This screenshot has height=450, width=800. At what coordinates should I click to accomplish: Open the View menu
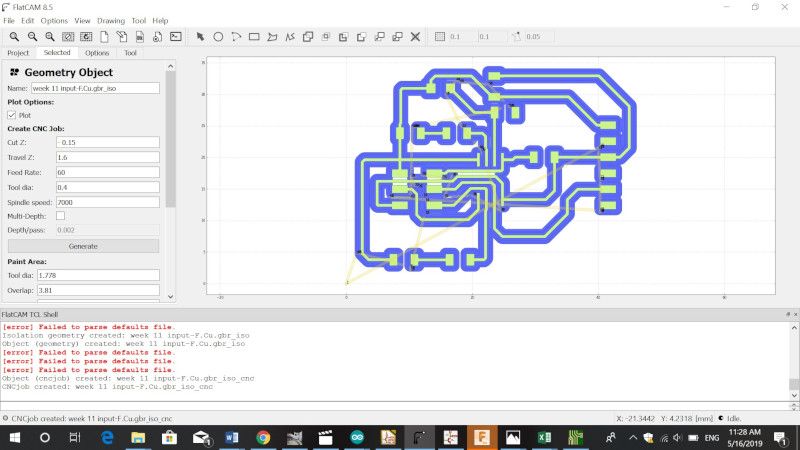click(82, 21)
